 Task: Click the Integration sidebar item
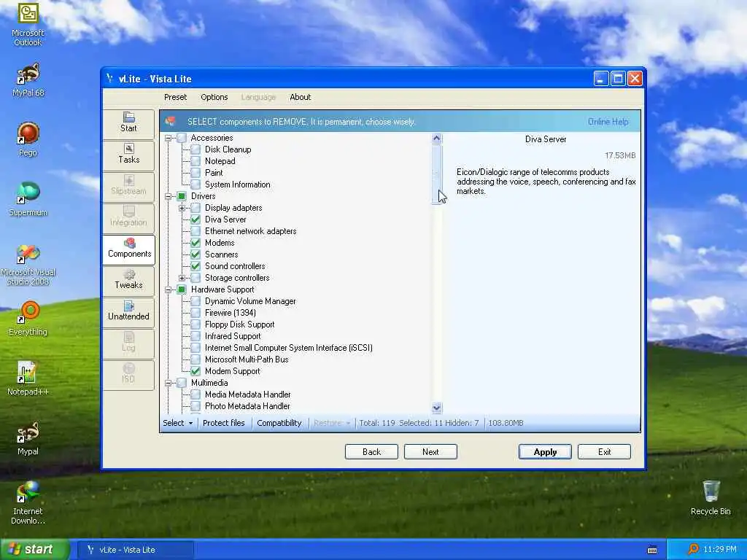128,217
